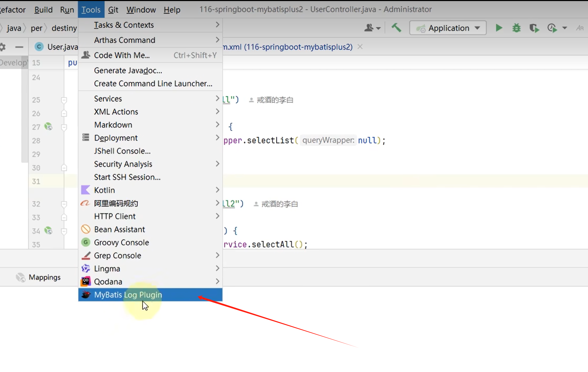The height and width of the screenshot is (372, 588).
Task: Click the gutter web endpoint icon on line 34
Action: coord(48,231)
